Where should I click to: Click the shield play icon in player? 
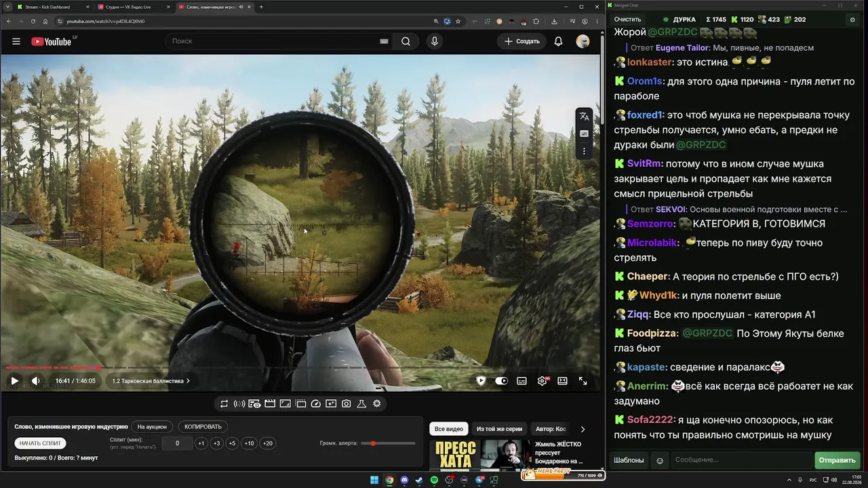click(481, 381)
